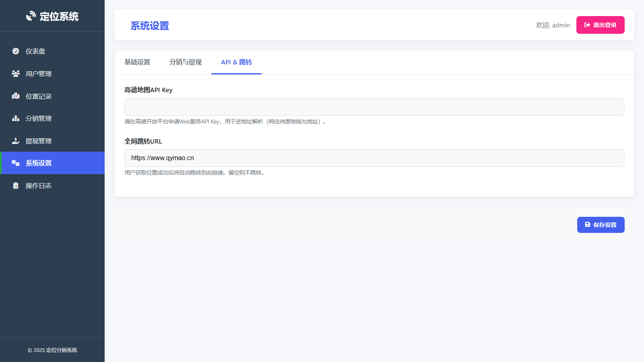Screen dimensions: 644x362
Task: Click the users group icon for 用户管理
Action: [x=16, y=74]
